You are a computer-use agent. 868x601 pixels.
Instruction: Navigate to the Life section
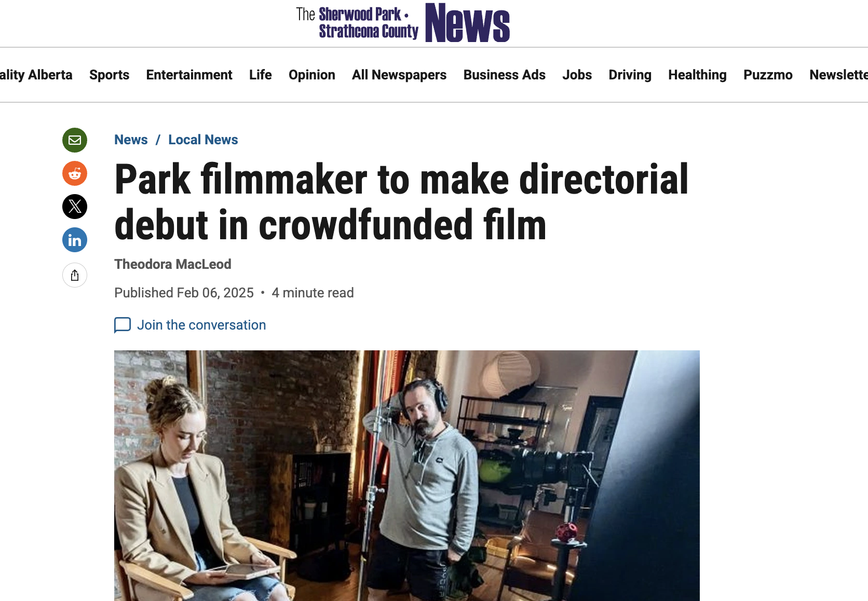261,75
